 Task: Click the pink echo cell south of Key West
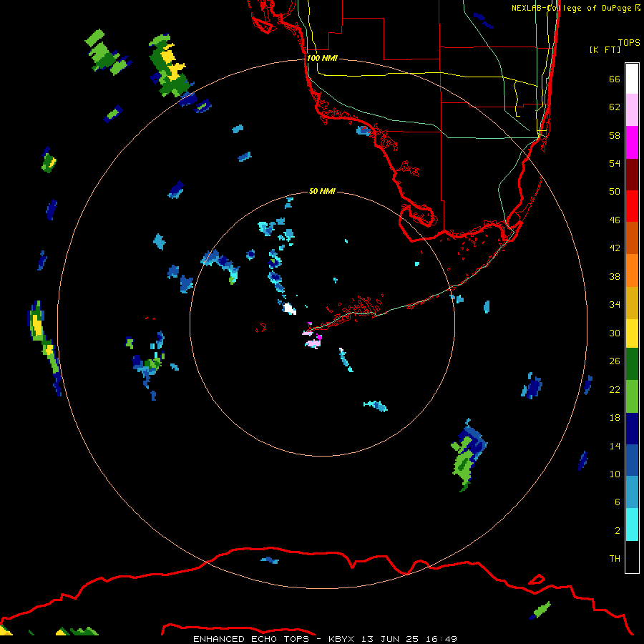click(x=313, y=343)
